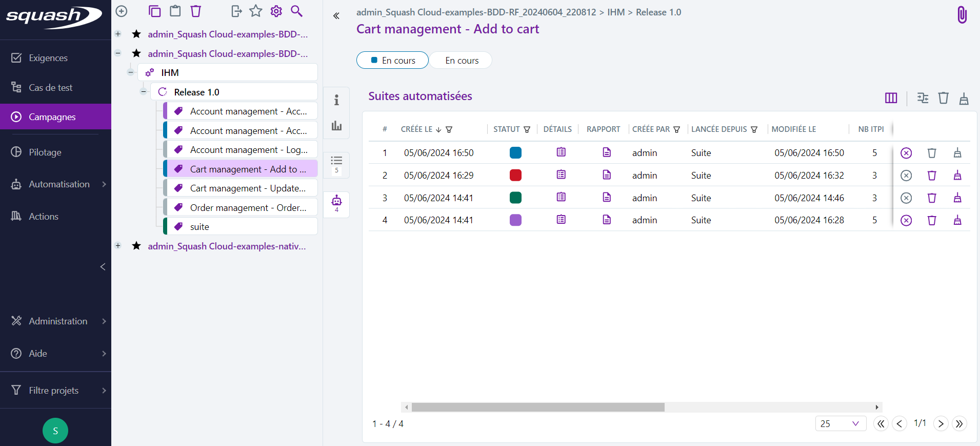980x446 pixels.
Task: Open report for suite row 2
Action: (x=606, y=175)
